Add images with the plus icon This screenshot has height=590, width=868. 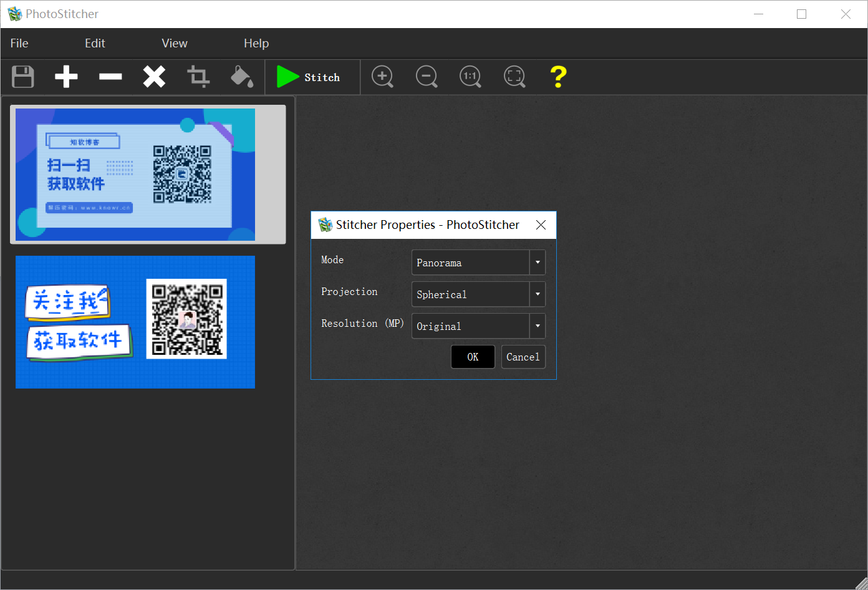[66, 77]
